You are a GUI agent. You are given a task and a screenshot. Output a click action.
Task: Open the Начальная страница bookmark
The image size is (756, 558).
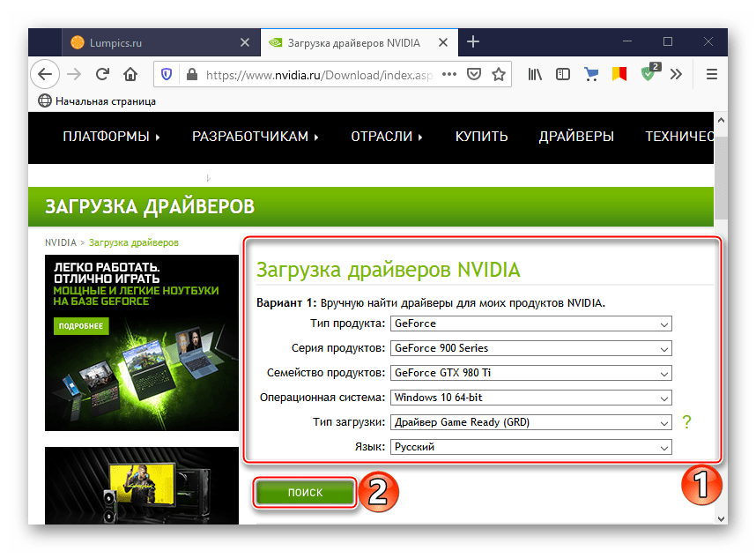tap(97, 101)
